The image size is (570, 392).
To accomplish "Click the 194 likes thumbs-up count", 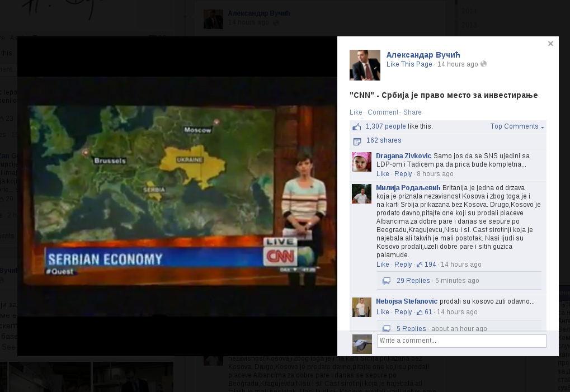I will pos(426,265).
